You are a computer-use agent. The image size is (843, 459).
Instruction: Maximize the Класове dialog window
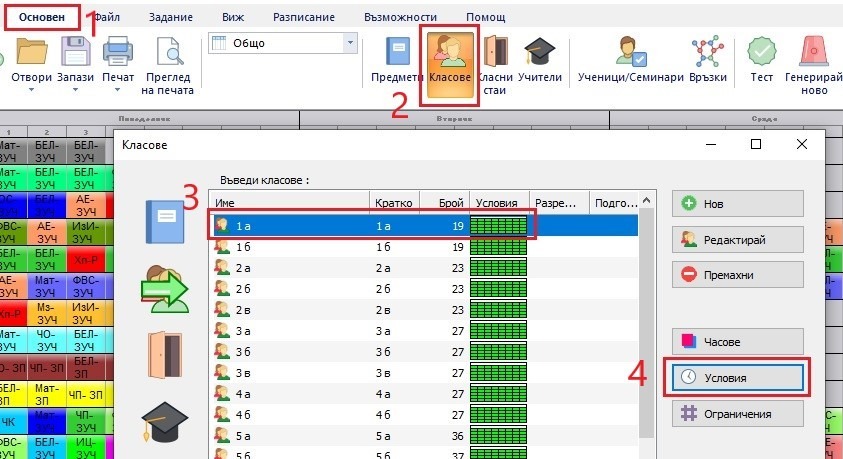point(756,144)
